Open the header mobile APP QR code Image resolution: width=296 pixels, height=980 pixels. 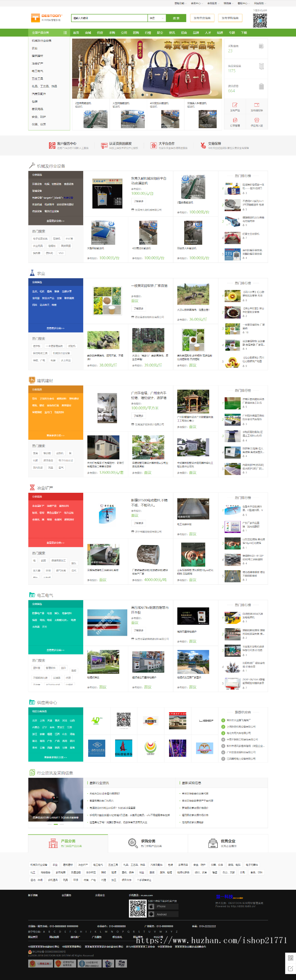(260, 20)
